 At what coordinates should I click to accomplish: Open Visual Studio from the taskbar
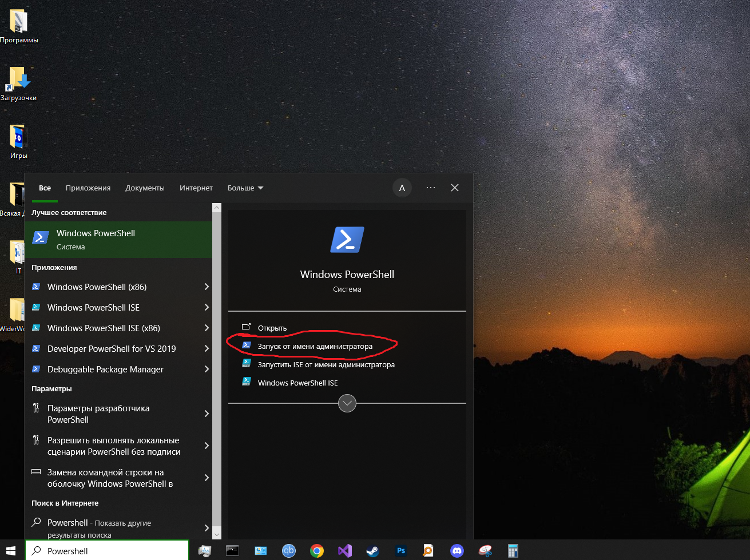click(344, 551)
